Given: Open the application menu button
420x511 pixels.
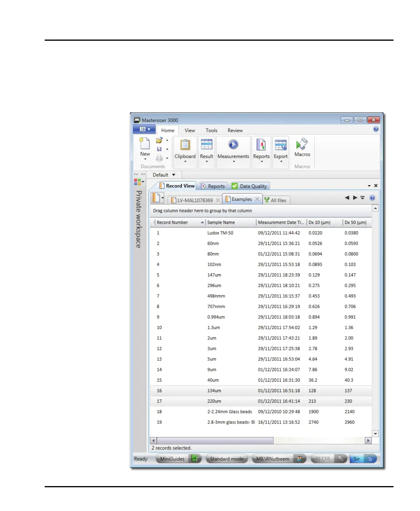Looking at the screenshot, I should pyautogui.click(x=144, y=129).
